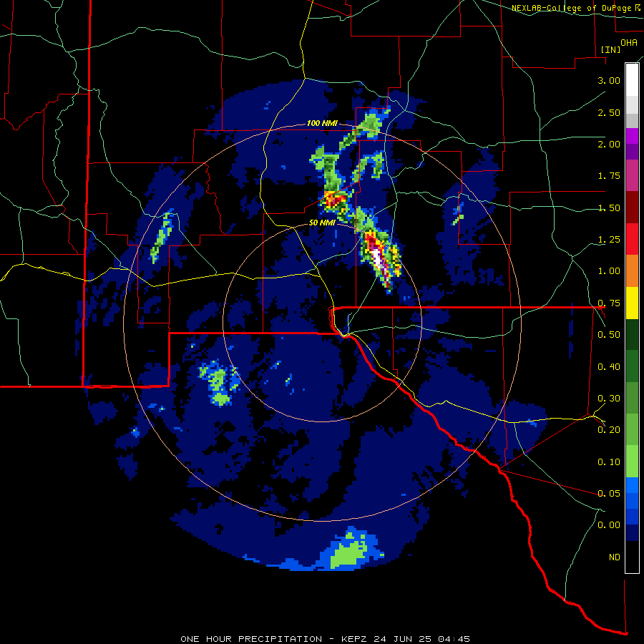
Task: Select the black ND swatch in legend
Action: click(x=632, y=557)
